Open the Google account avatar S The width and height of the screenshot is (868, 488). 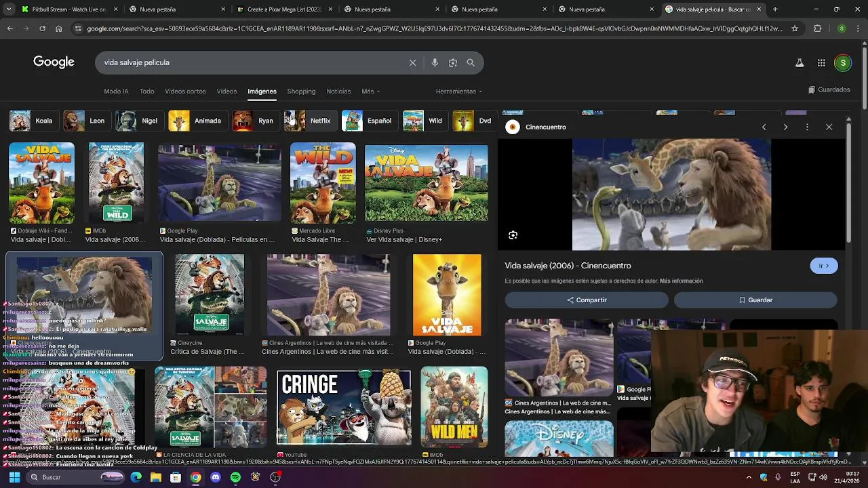tap(843, 62)
